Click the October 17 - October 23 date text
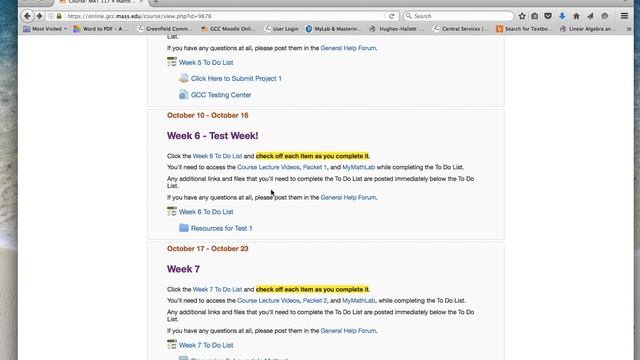Viewport: 640px width, 360px height. tap(207, 249)
